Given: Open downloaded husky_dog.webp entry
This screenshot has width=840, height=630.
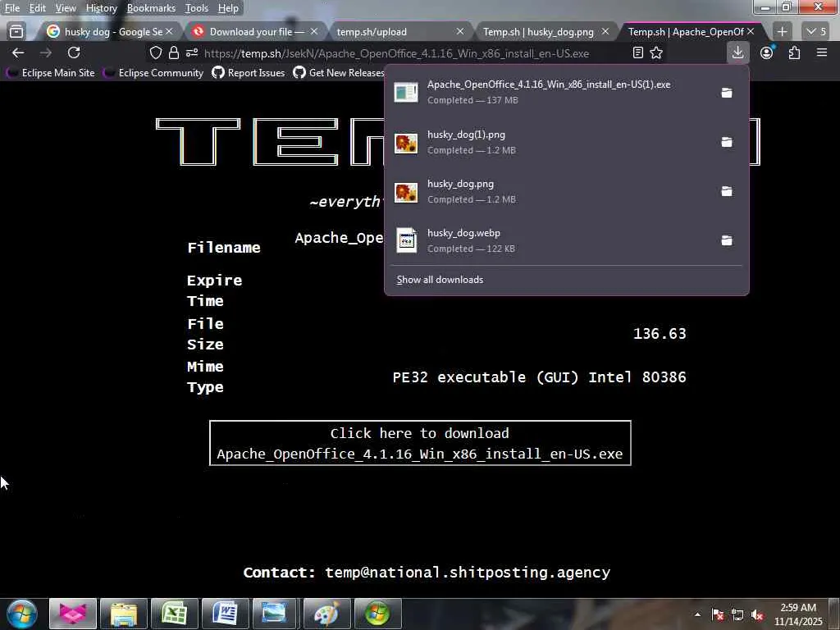Looking at the screenshot, I should [x=549, y=240].
